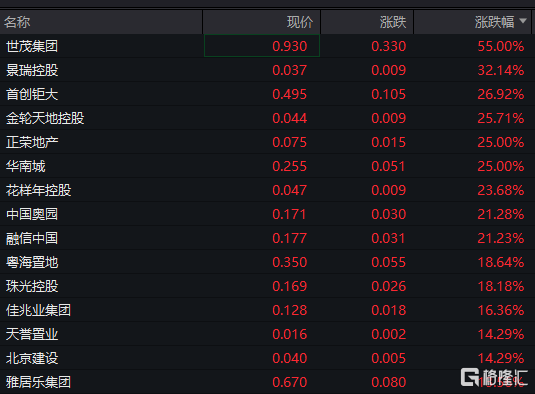Screen dimensions: 535x394
Task: Click the 0.495 price value
Action: click(x=290, y=94)
